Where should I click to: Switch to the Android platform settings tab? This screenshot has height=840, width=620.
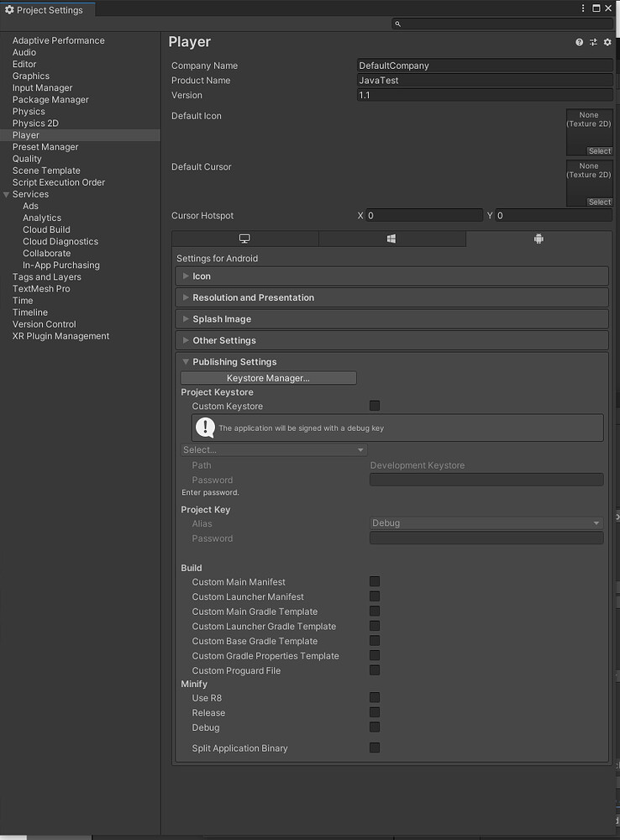click(538, 239)
